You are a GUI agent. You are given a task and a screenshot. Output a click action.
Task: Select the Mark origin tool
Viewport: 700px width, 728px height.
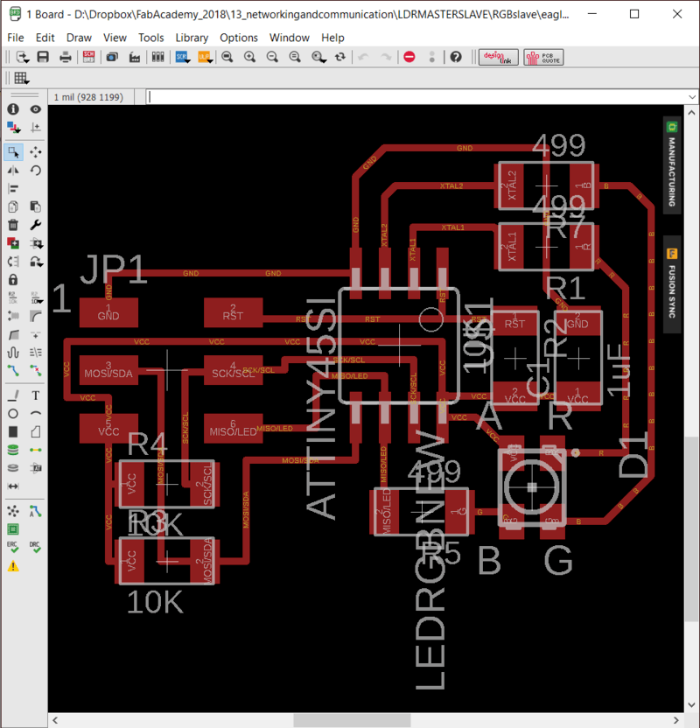coord(36,127)
